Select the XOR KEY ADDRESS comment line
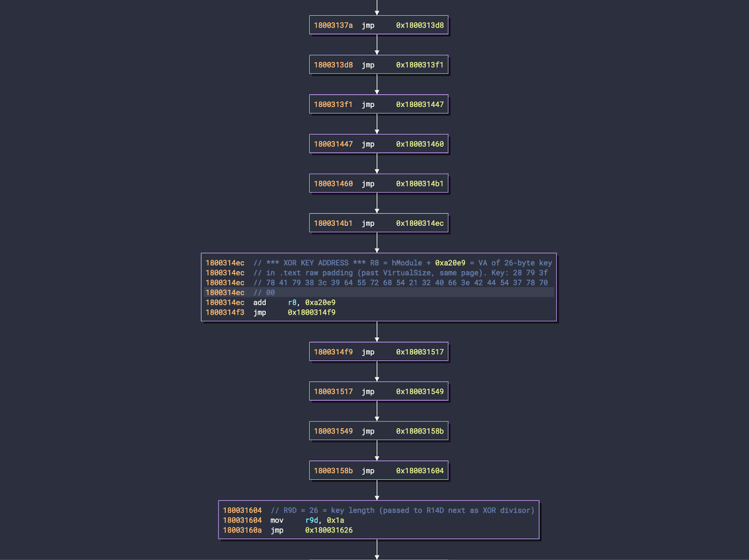 (403, 263)
